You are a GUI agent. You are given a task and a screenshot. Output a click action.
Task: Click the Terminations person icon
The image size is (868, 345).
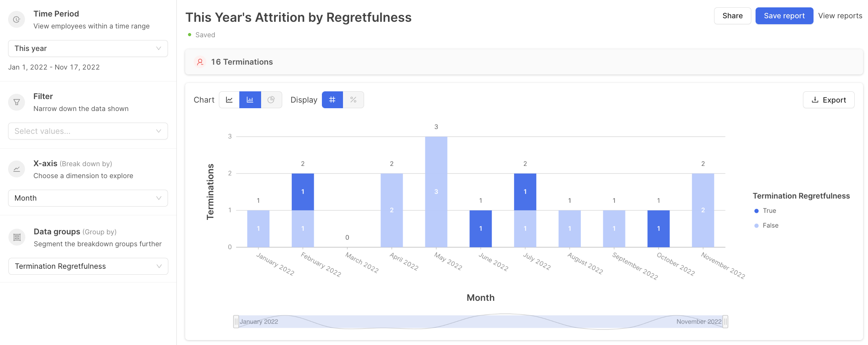point(200,62)
